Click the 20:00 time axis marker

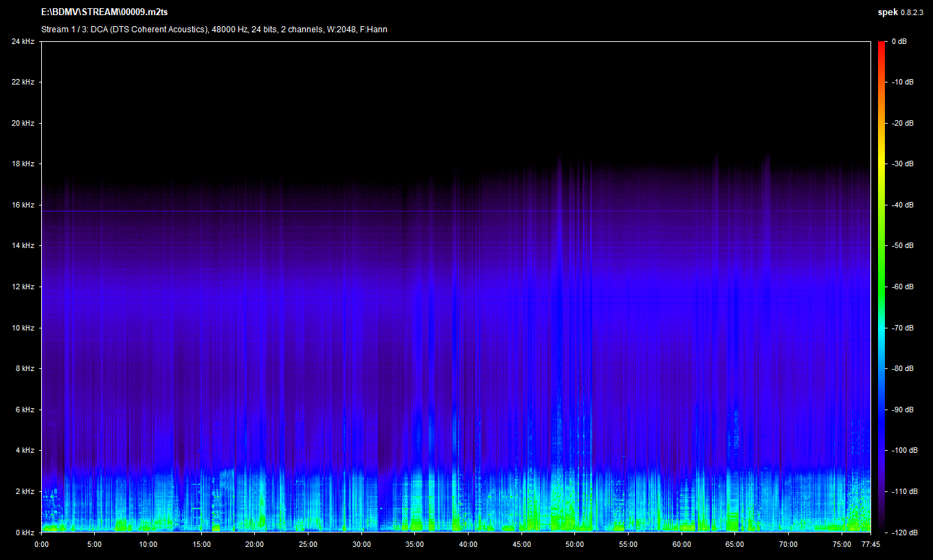point(255,544)
